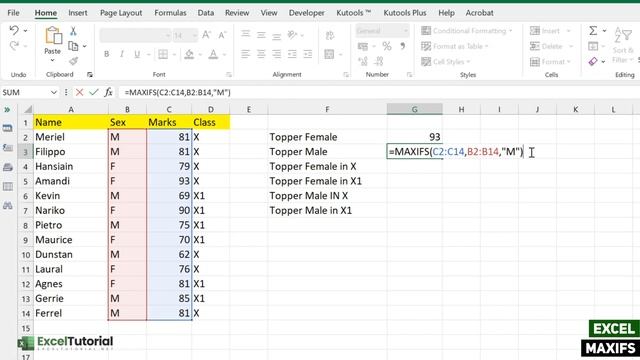Image resolution: width=640 pixels, height=360 pixels.
Task: Click the binoculars find icon in sidebar
Action: tap(7, 205)
